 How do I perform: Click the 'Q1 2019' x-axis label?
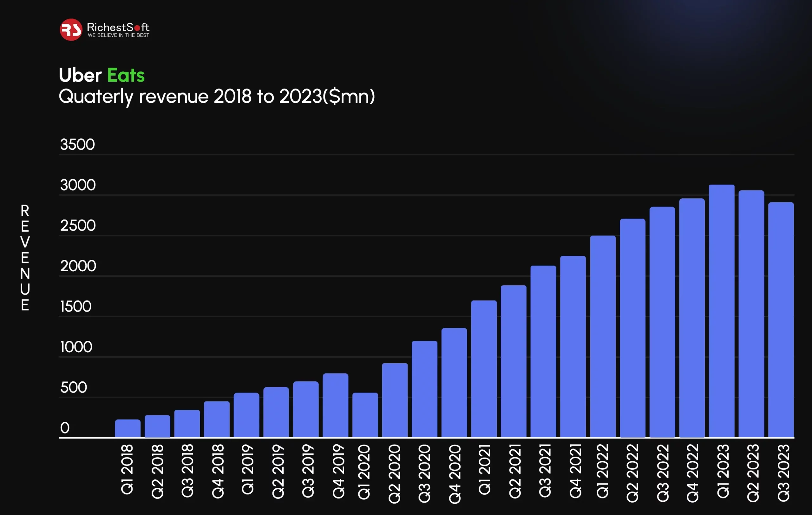(247, 470)
